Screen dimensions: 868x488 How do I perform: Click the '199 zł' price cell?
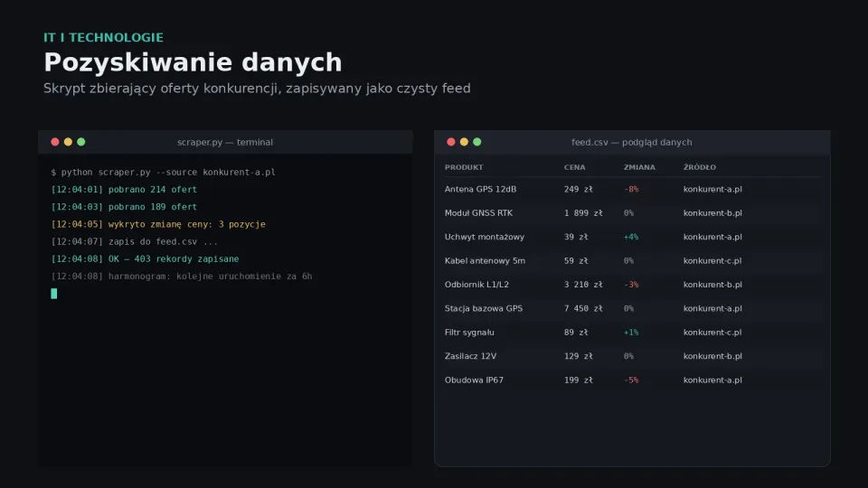click(x=579, y=380)
